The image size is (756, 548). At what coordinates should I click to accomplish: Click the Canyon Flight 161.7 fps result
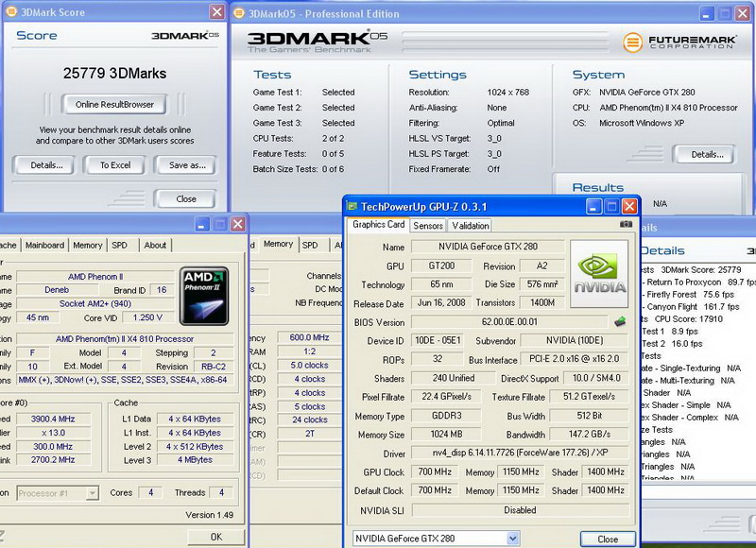click(693, 306)
